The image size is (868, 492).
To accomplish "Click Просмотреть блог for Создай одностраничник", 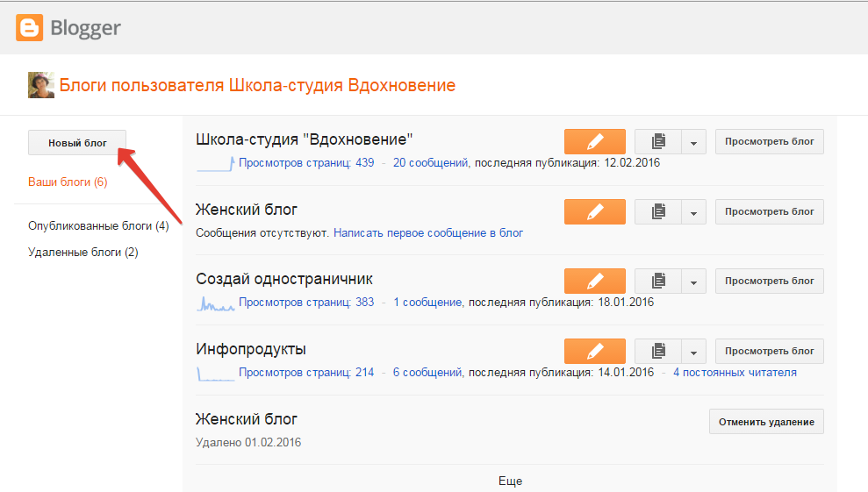I will (770, 282).
